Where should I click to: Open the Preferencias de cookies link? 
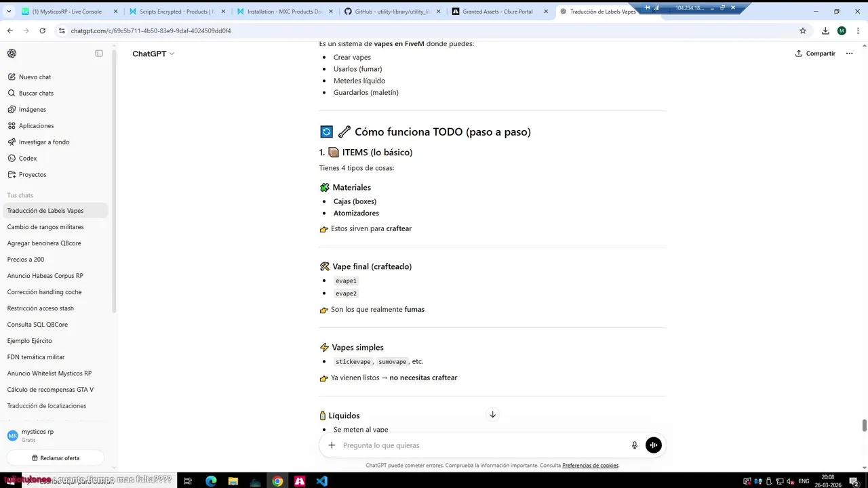[590, 466]
